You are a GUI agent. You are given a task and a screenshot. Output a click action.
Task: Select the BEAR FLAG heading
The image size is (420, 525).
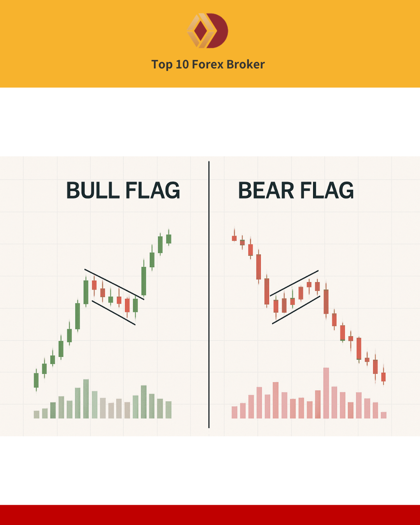tap(296, 191)
